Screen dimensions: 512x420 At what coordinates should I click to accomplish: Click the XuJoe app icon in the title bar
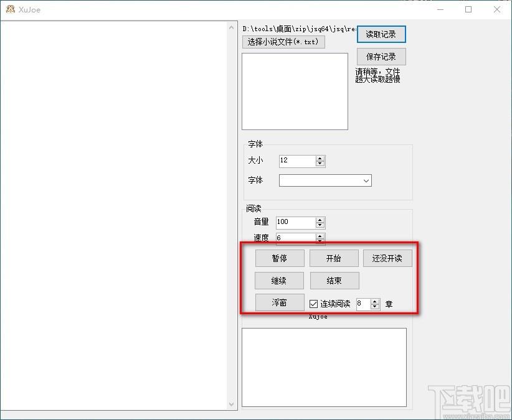[11, 9]
